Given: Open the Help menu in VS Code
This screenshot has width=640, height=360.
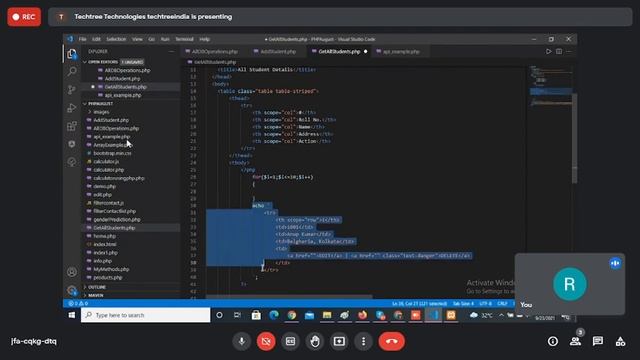Looking at the screenshot, I should pyautogui.click(x=204, y=39).
